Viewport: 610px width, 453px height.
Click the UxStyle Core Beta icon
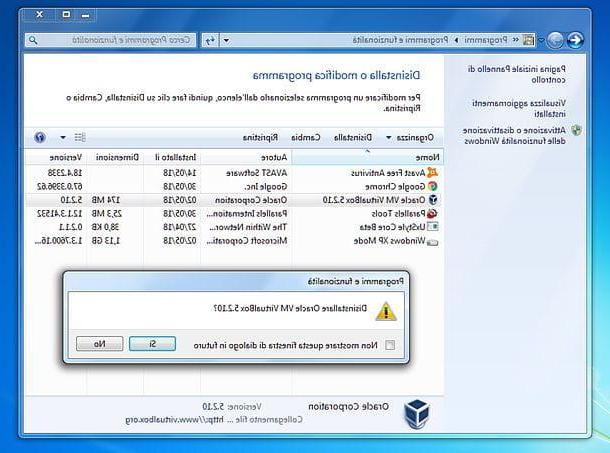click(x=432, y=227)
